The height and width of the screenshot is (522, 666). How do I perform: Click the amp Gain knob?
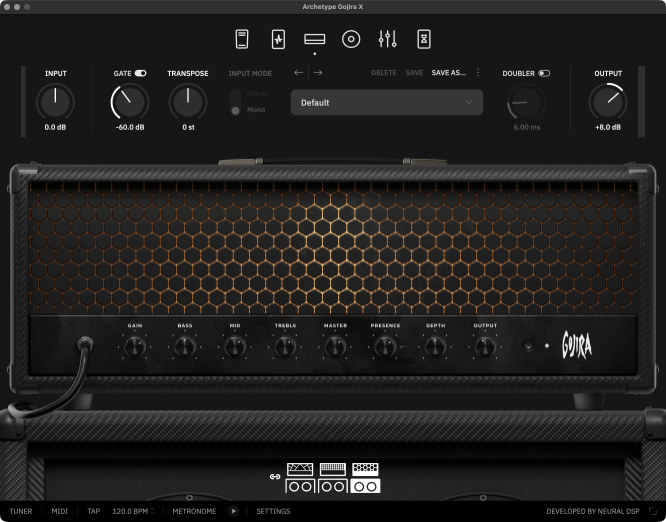click(135, 347)
